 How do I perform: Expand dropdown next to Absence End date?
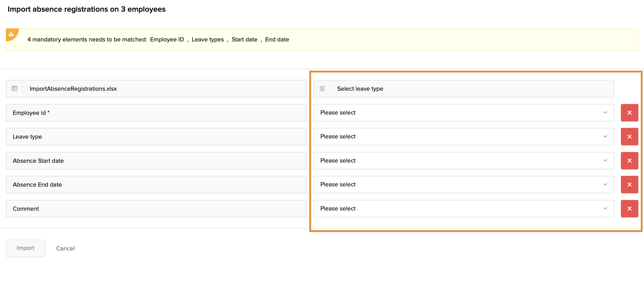tap(463, 184)
